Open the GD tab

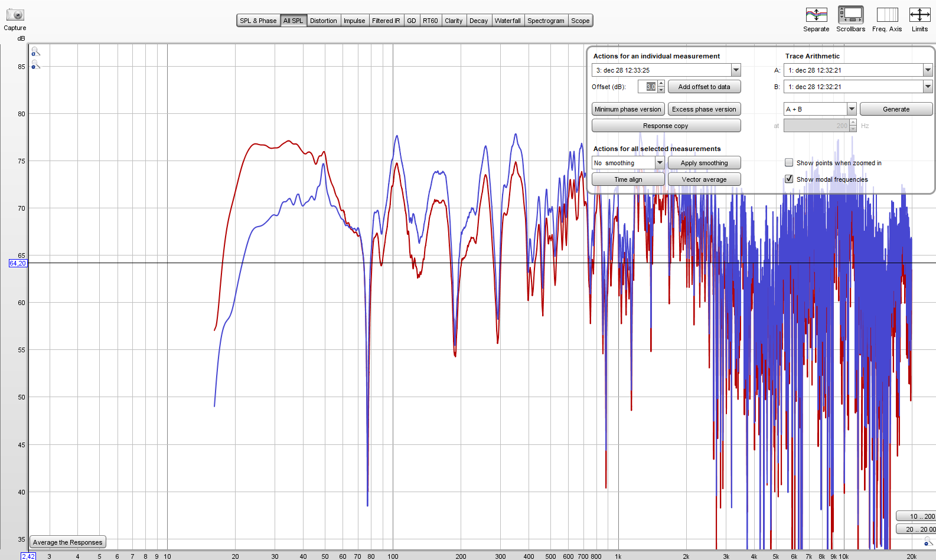[412, 21]
